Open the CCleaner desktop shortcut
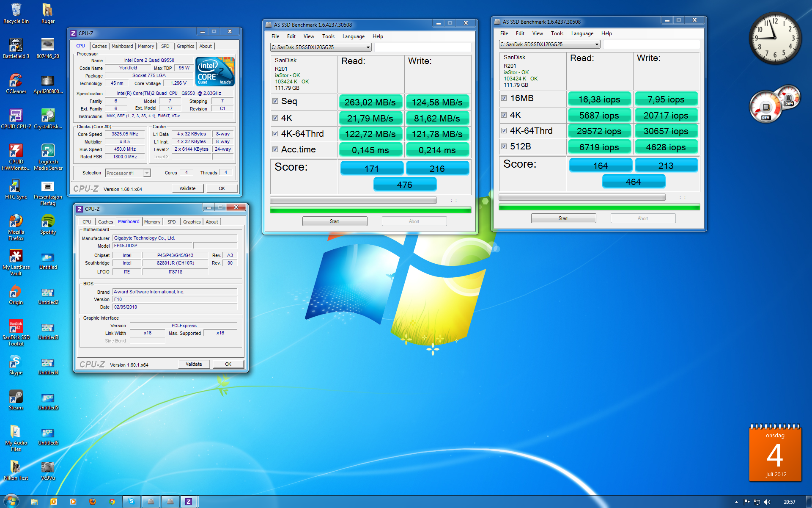Screen dimensions: 812x508 (x=16, y=83)
